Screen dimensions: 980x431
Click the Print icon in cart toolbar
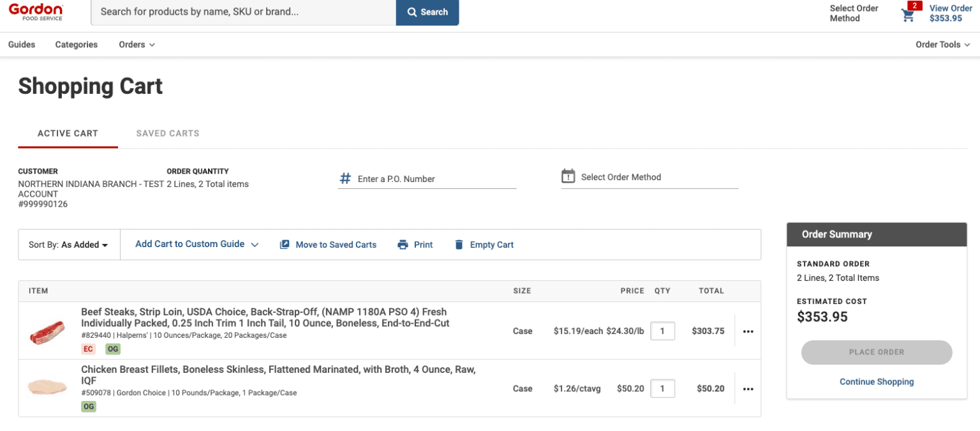pos(403,245)
